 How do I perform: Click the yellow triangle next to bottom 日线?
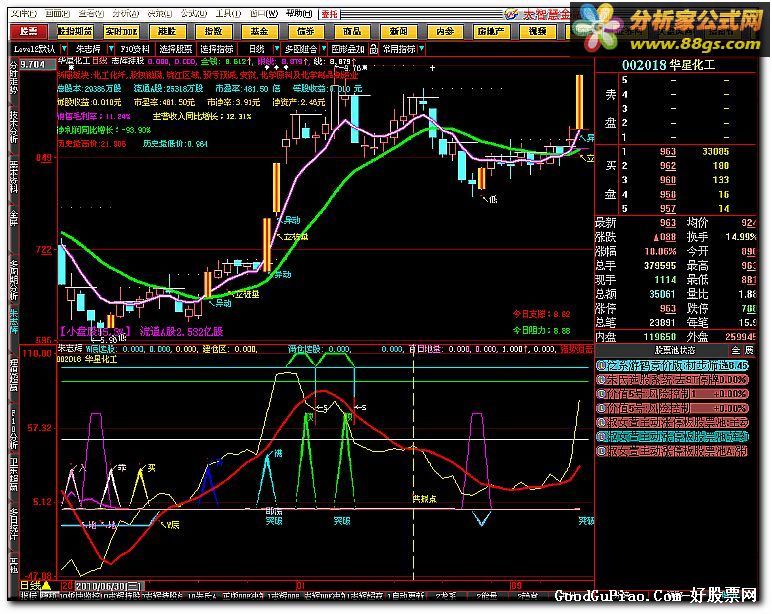click(x=47, y=585)
